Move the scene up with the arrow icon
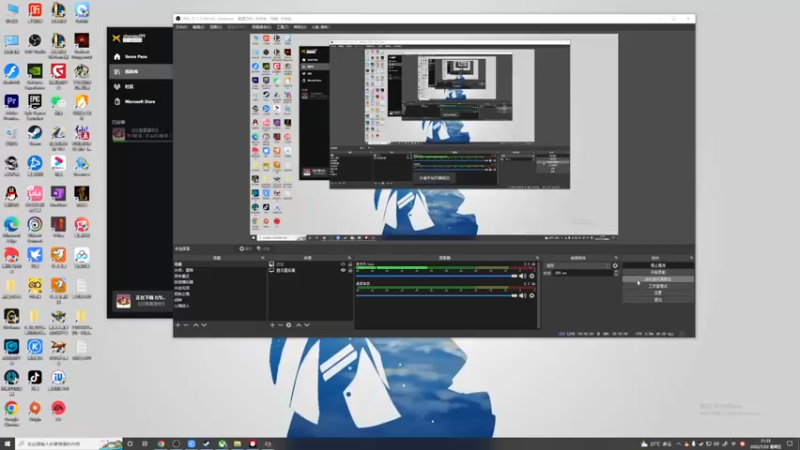The image size is (800, 450). pos(195,325)
